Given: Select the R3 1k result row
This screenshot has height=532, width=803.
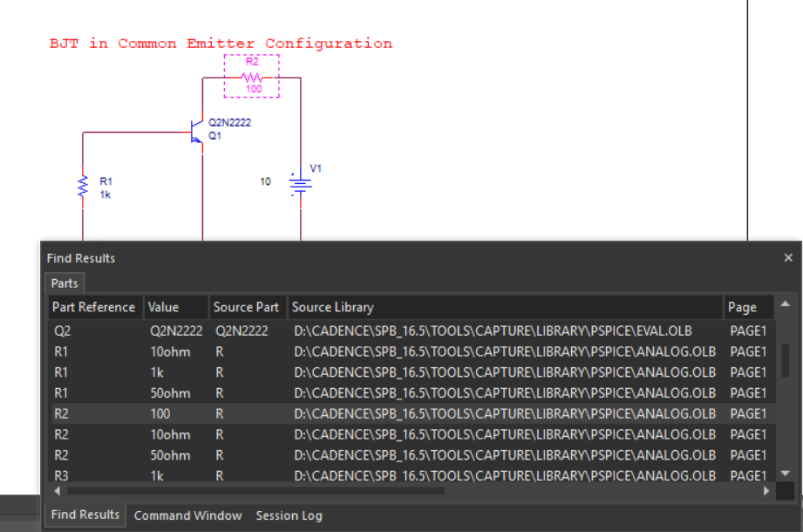Looking at the screenshot, I should 349,476.
